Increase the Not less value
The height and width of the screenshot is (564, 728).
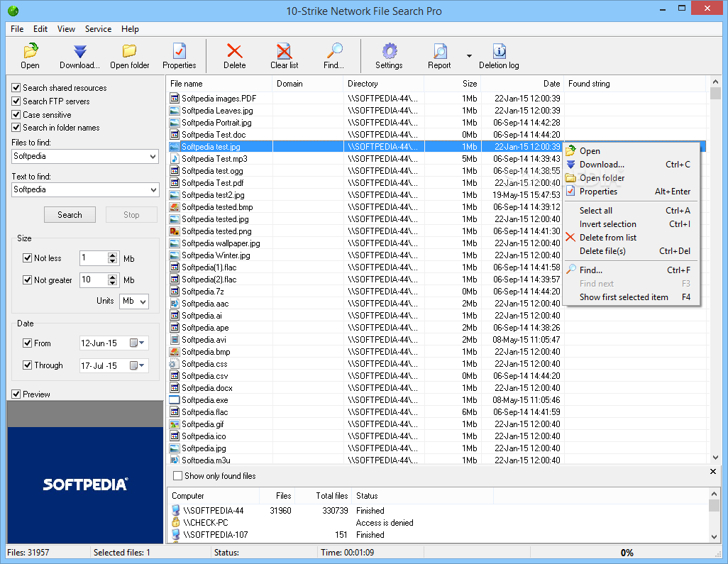coord(113,255)
